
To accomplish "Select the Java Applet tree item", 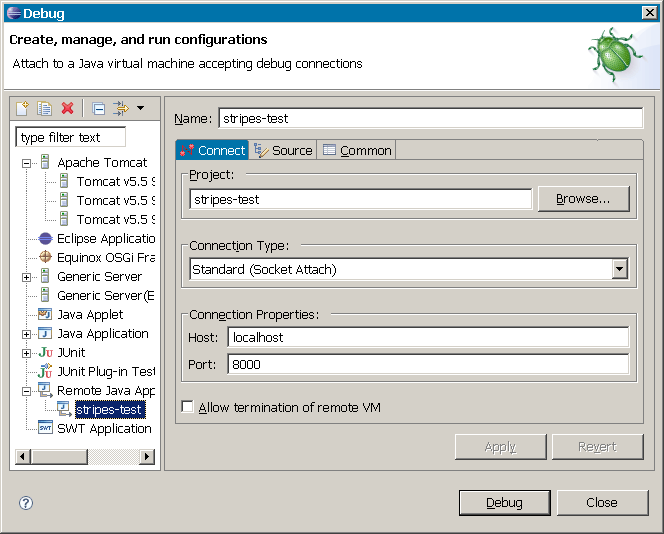I will [x=90, y=315].
